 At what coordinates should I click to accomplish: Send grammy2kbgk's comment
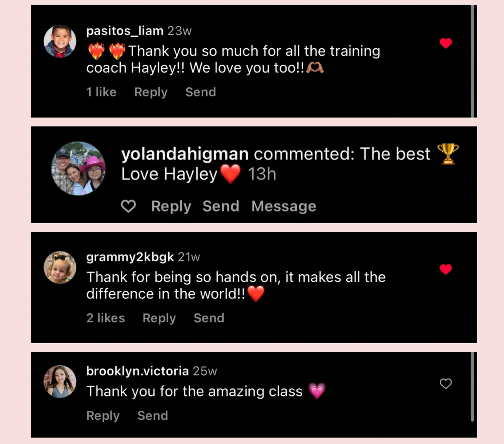tap(209, 318)
